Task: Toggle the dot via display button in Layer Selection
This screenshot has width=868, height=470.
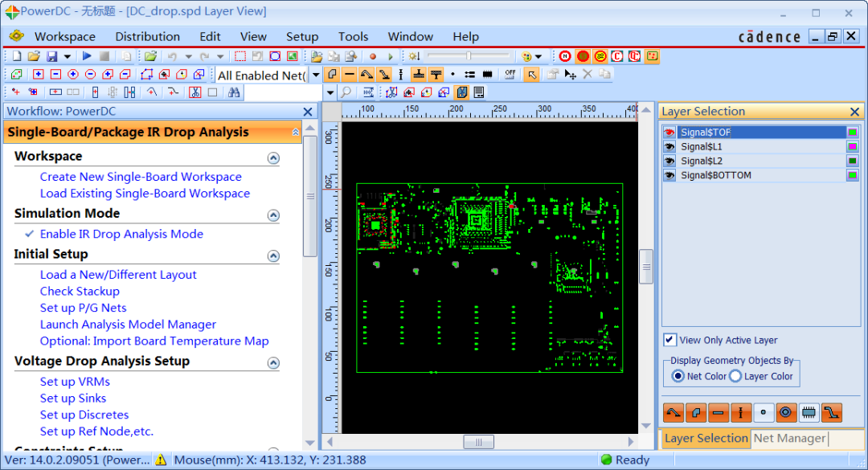Action: [x=764, y=412]
